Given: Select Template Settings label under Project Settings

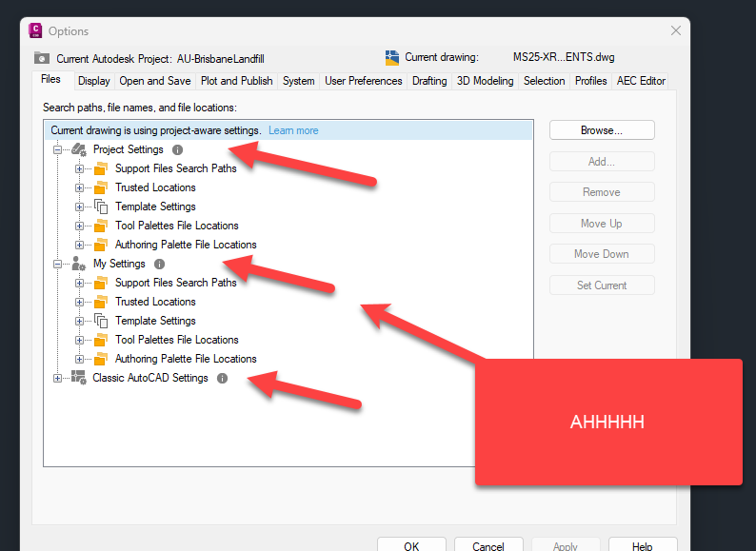Looking at the screenshot, I should (155, 207).
